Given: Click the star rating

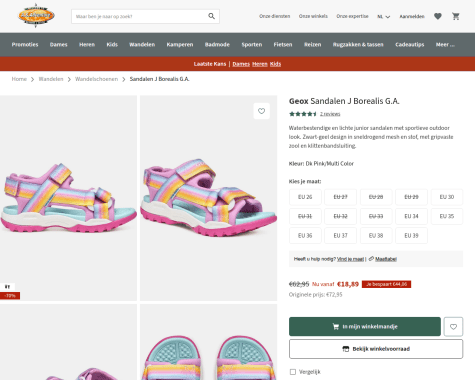Looking at the screenshot, I should coord(303,114).
